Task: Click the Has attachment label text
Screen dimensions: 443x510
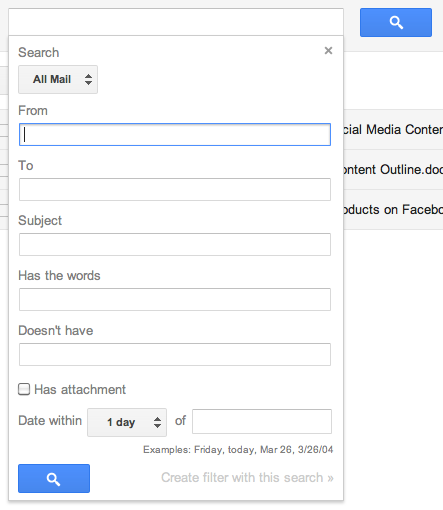Action: pos(80,389)
